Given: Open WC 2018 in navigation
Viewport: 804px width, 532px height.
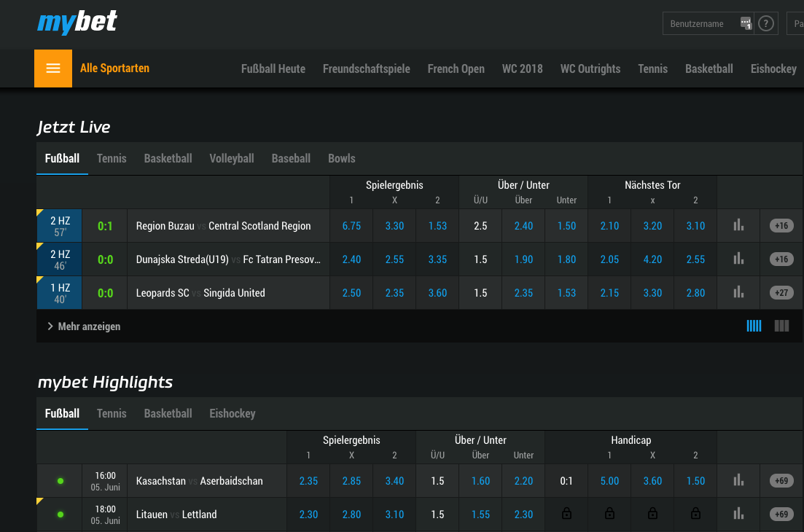Looking at the screenshot, I should (523, 69).
